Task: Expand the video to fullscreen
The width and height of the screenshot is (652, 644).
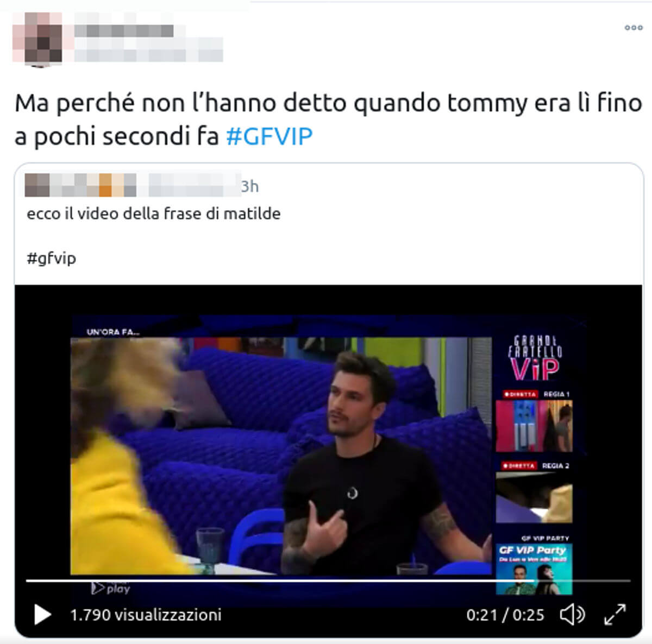Action: pos(615,615)
